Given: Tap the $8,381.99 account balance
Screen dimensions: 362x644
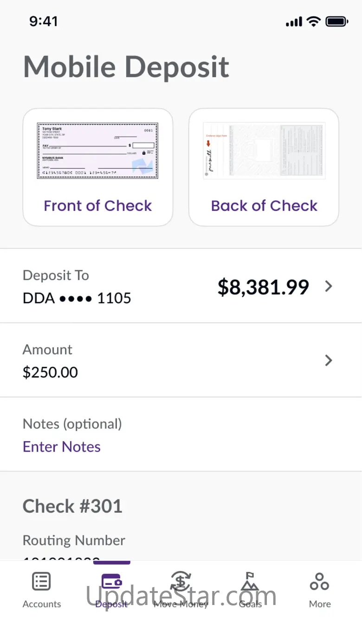Looking at the screenshot, I should (263, 287).
